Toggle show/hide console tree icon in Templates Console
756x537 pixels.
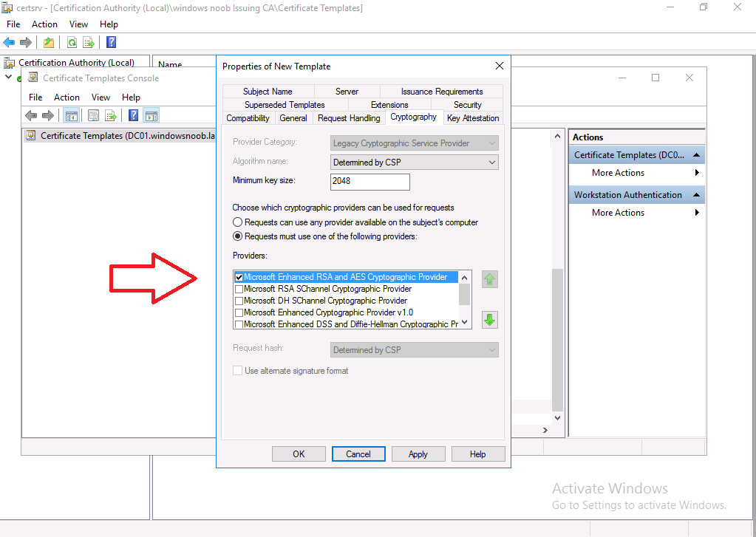[x=72, y=116]
